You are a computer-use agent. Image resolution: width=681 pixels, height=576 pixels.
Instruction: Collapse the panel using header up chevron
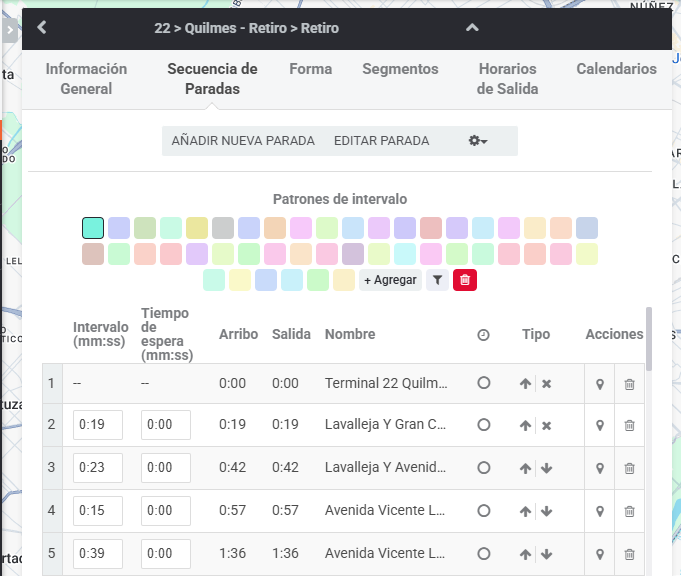(472, 28)
